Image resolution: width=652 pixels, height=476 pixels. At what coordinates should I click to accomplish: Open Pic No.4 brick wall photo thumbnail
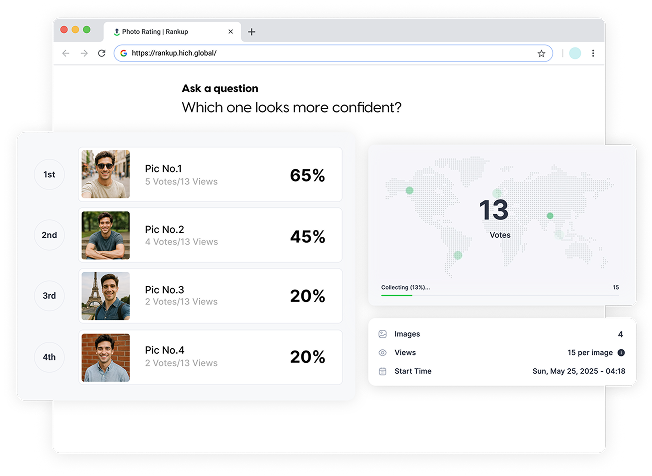tap(106, 358)
